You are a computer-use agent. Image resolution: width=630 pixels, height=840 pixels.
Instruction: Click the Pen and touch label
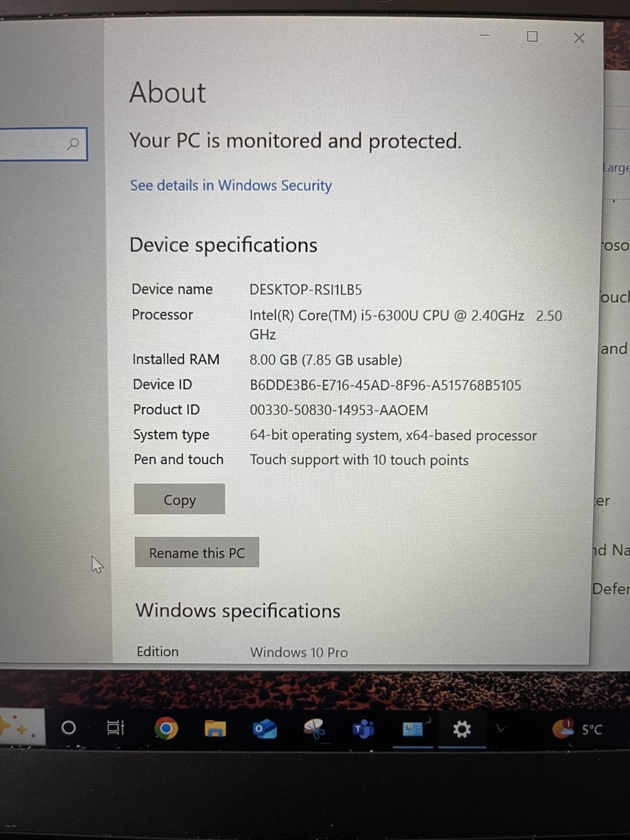click(178, 460)
